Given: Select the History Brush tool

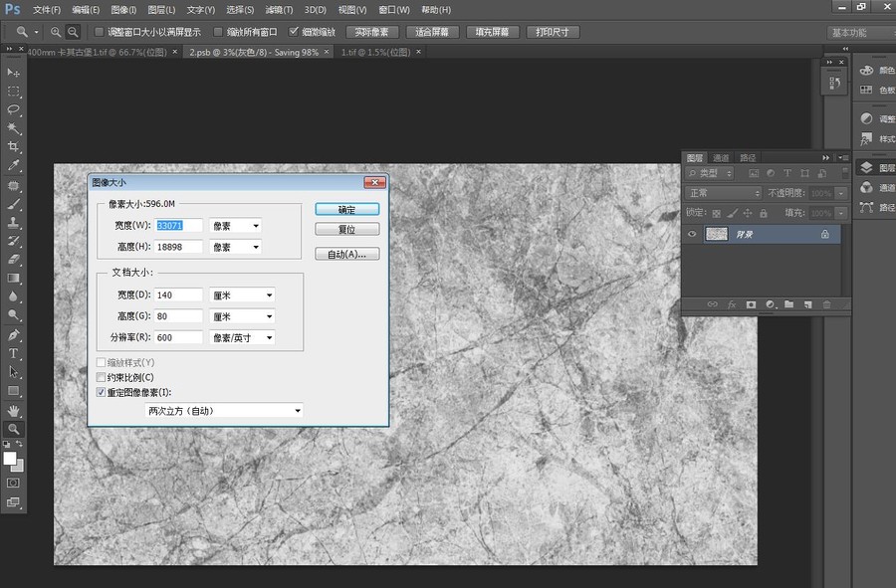Looking at the screenshot, I should (13, 241).
